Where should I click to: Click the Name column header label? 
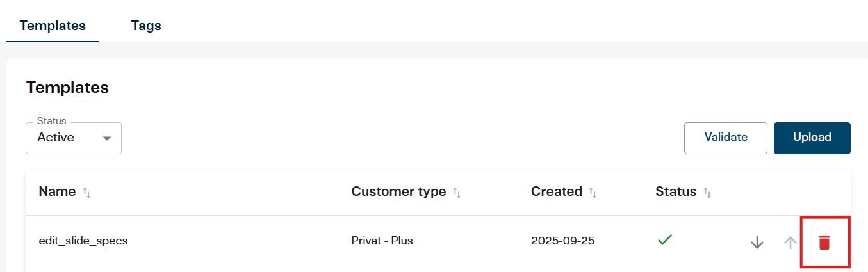[57, 191]
